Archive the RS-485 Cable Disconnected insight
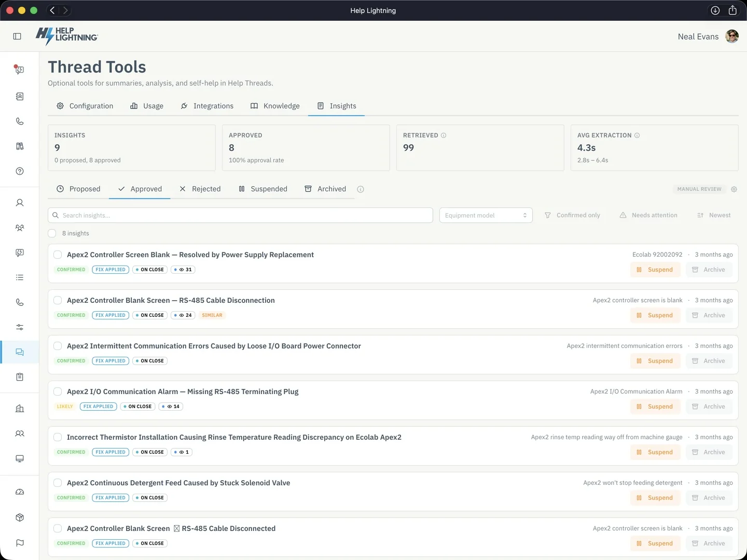Image resolution: width=747 pixels, height=560 pixels. (709, 543)
